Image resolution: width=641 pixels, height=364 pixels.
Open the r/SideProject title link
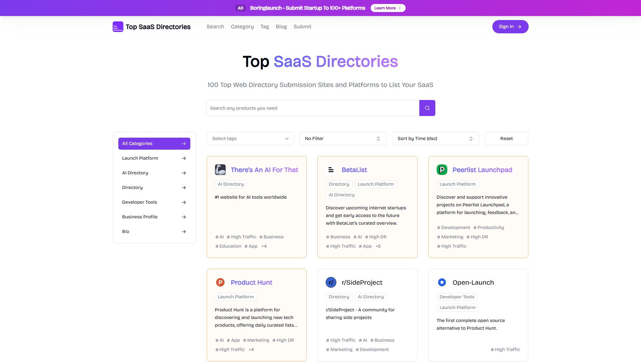(x=362, y=282)
